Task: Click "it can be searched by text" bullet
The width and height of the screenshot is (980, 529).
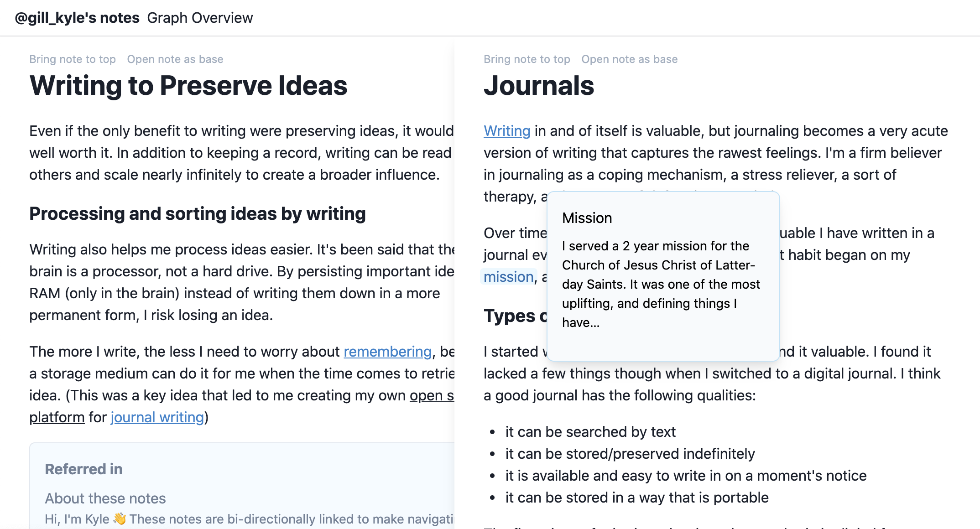Action: (x=590, y=432)
